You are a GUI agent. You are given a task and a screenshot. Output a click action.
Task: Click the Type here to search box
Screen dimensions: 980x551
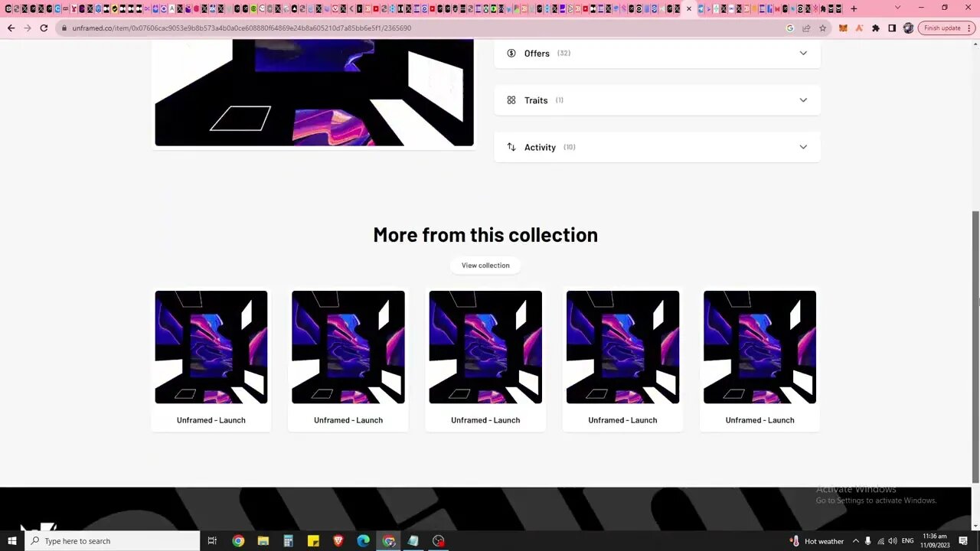coord(113,541)
